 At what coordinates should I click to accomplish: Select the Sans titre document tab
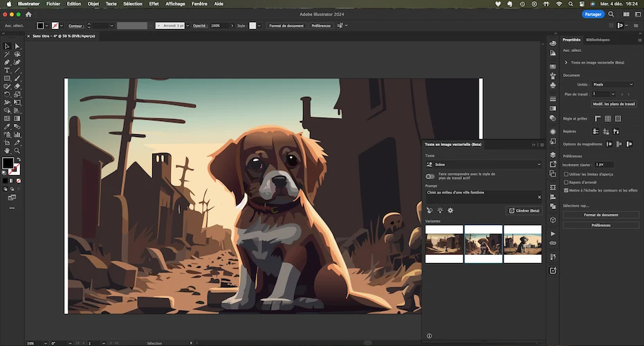pyautogui.click(x=64, y=36)
